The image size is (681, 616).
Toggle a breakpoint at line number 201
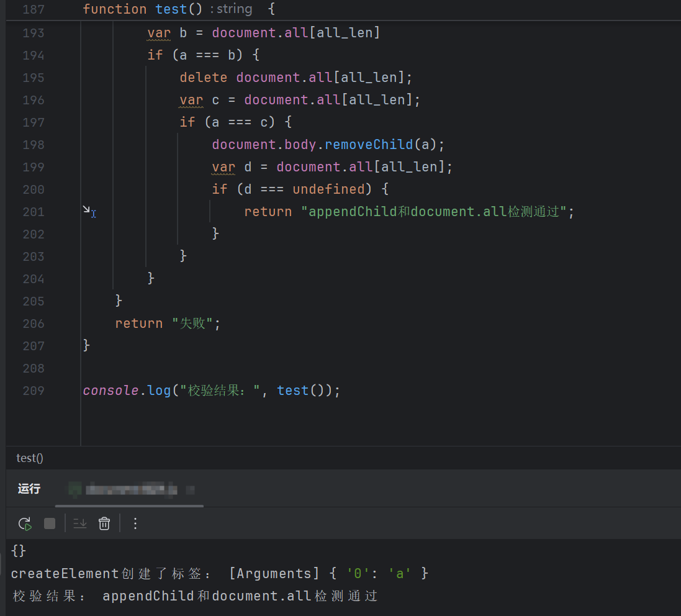tap(34, 212)
